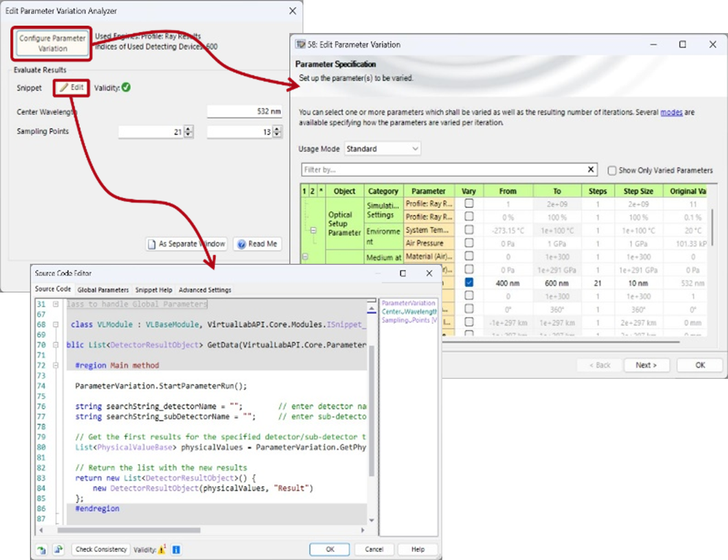This screenshot has height=560, width=728.
Task: Enable Vary checkbox for Air Pressure row
Action: 469,243
